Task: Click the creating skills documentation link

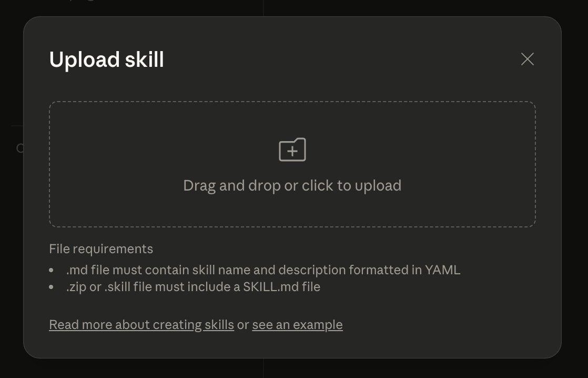Action: [x=141, y=324]
